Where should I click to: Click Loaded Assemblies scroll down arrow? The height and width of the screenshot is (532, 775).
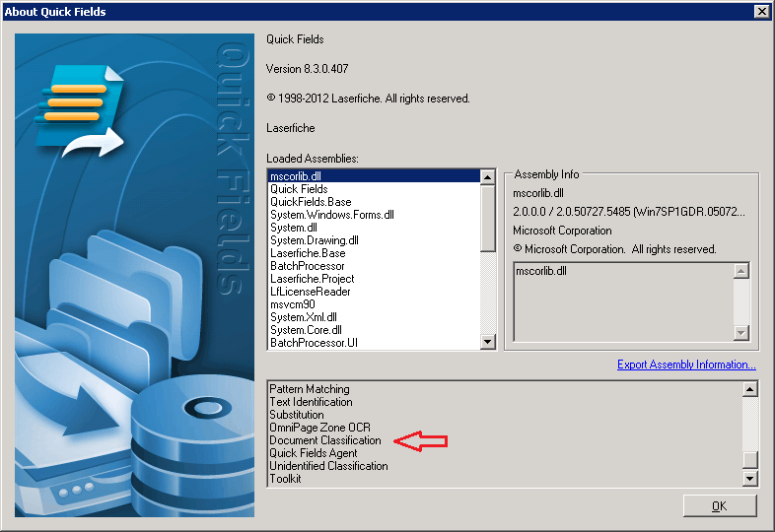[x=488, y=341]
